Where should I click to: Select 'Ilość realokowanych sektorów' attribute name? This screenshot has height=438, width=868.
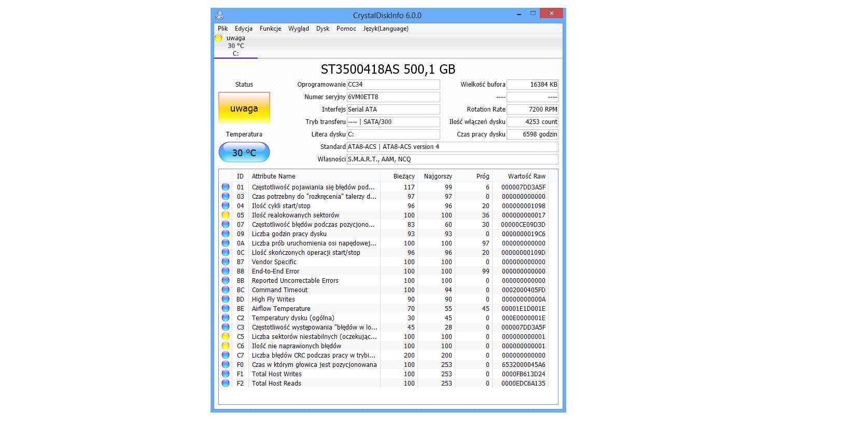[x=296, y=215]
